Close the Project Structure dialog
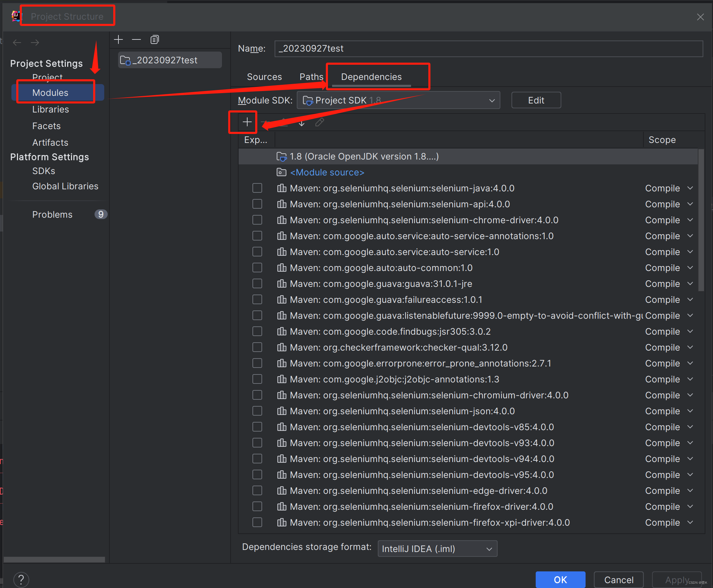The width and height of the screenshot is (713, 588). point(700,17)
